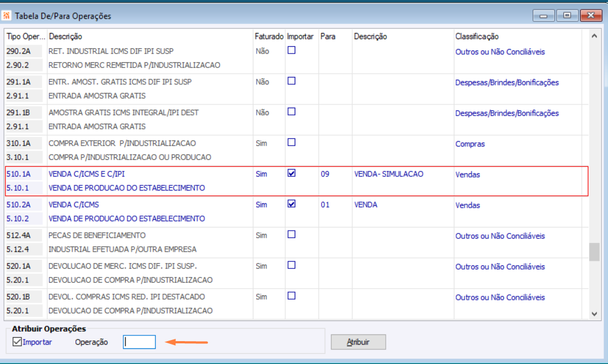Click the scrollbar up arrow
This screenshot has width=608, height=364.
(x=594, y=36)
